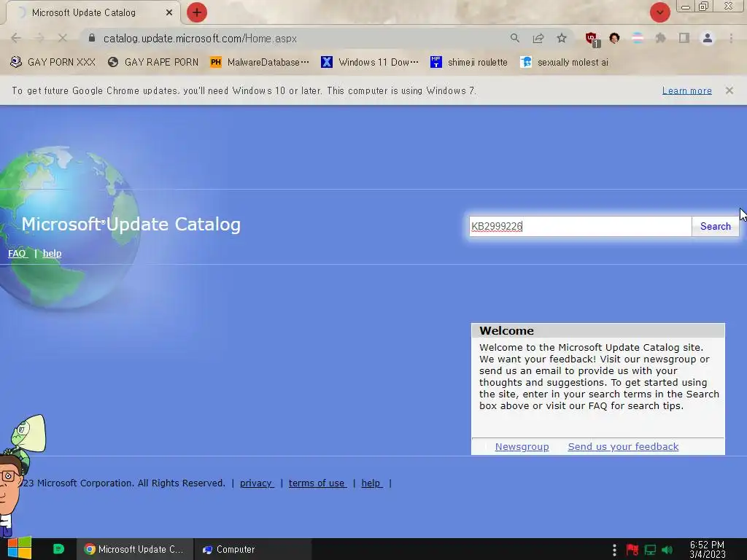Click the Welcome heading in the info box
The image size is (747, 560).
506,330
